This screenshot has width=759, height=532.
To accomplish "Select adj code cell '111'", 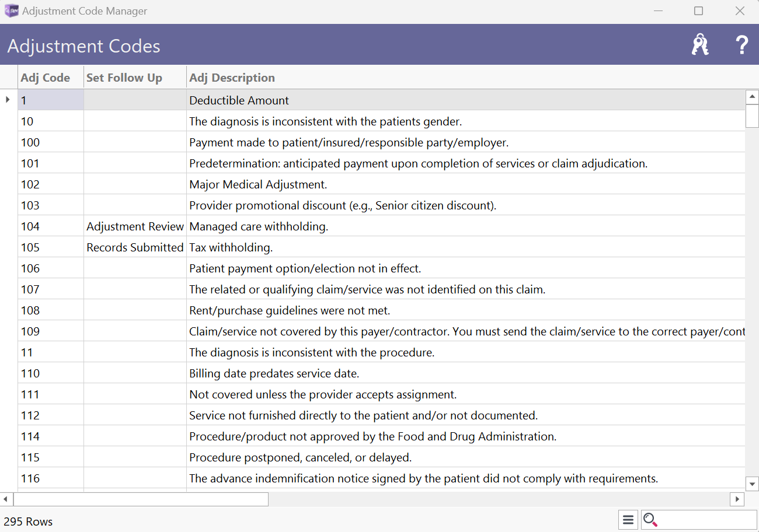I will click(51, 394).
